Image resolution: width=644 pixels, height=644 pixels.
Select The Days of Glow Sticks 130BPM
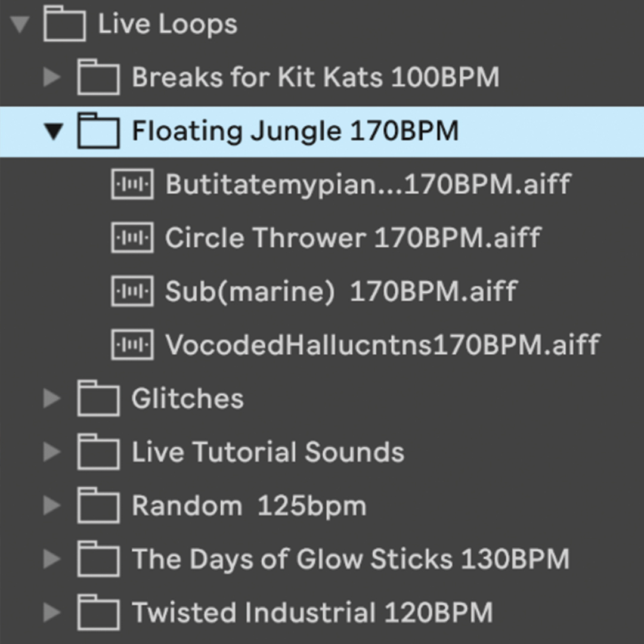[x=351, y=559]
